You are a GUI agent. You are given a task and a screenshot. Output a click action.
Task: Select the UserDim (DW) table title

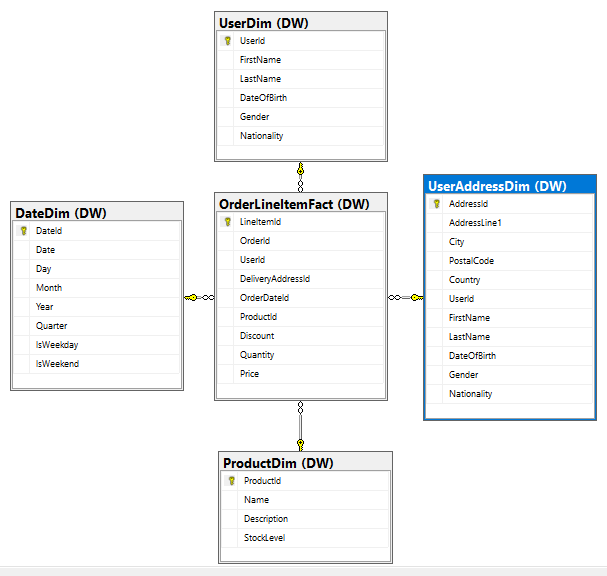[x=264, y=23]
